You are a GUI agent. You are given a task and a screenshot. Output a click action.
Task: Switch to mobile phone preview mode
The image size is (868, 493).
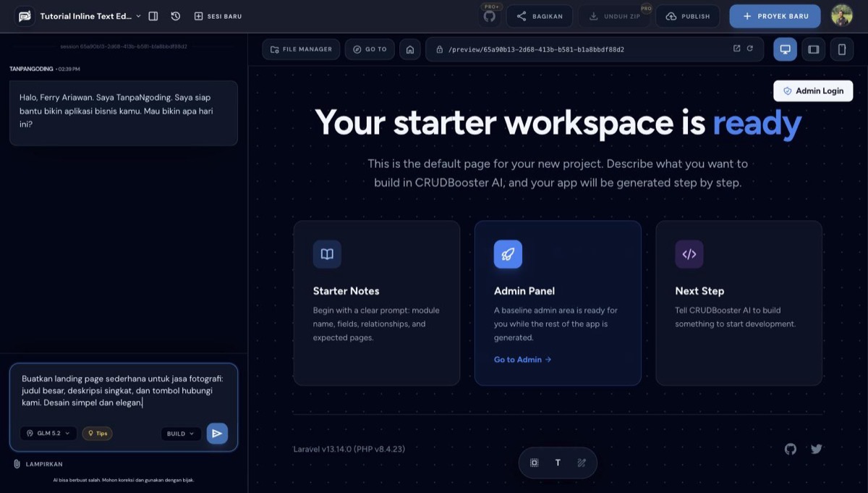coord(841,49)
